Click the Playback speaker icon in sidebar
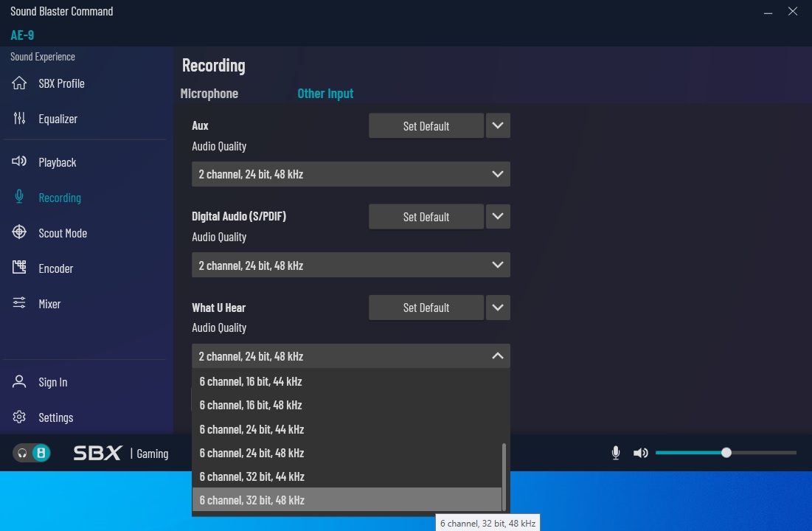This screenshot has width=812, height=531. coord(19,162)
